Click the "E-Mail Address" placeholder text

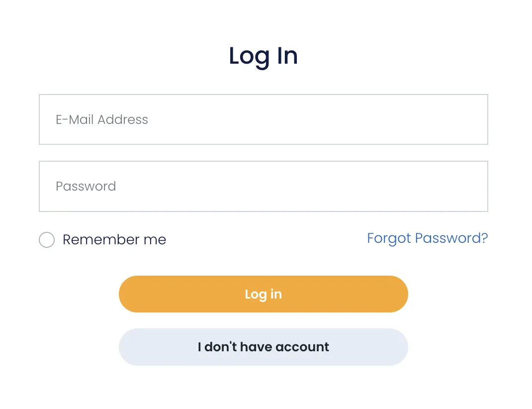pos(102,119)
